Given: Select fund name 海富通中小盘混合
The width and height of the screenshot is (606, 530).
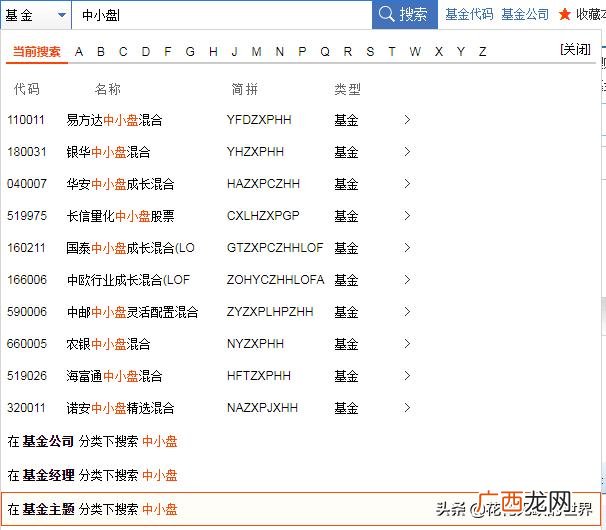Looking at the screenshot, I should click(114, 376).
